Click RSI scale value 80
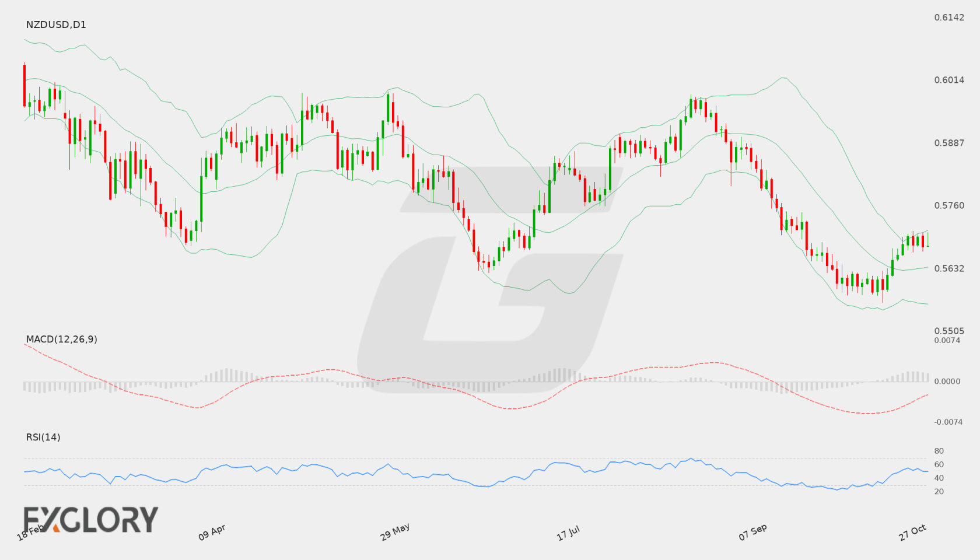This screenshot has height=560, width=980. [x=939, y=451]
